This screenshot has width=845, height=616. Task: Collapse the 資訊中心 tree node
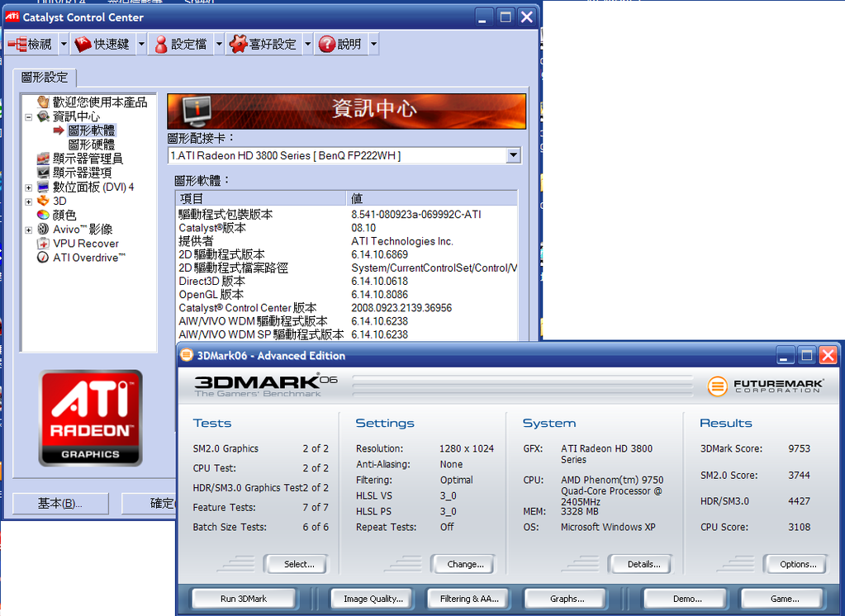point(29,116)
